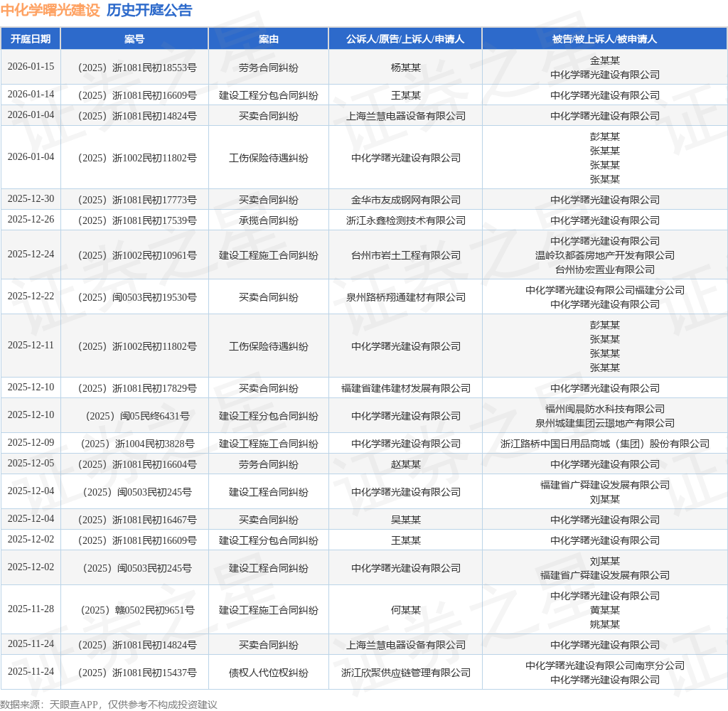
Task: Click plaintiff 金华市友成钢网有限公司
Action: coord(406,201)
